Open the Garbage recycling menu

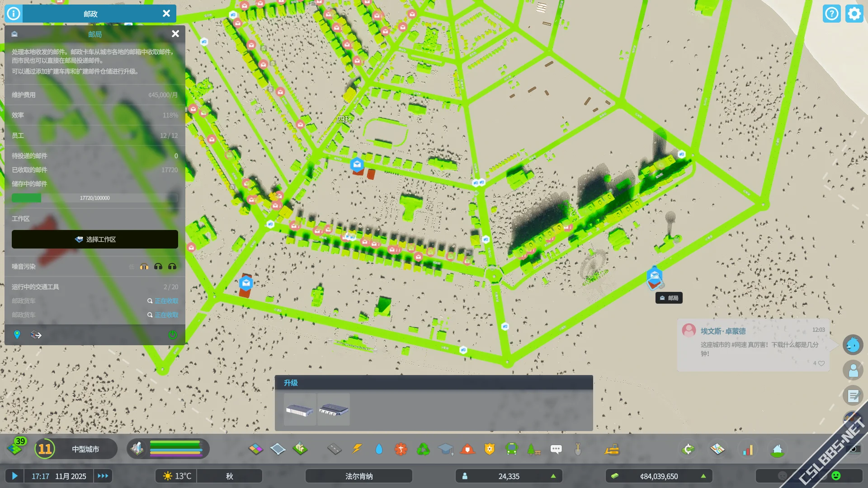[x=423, y=449]
